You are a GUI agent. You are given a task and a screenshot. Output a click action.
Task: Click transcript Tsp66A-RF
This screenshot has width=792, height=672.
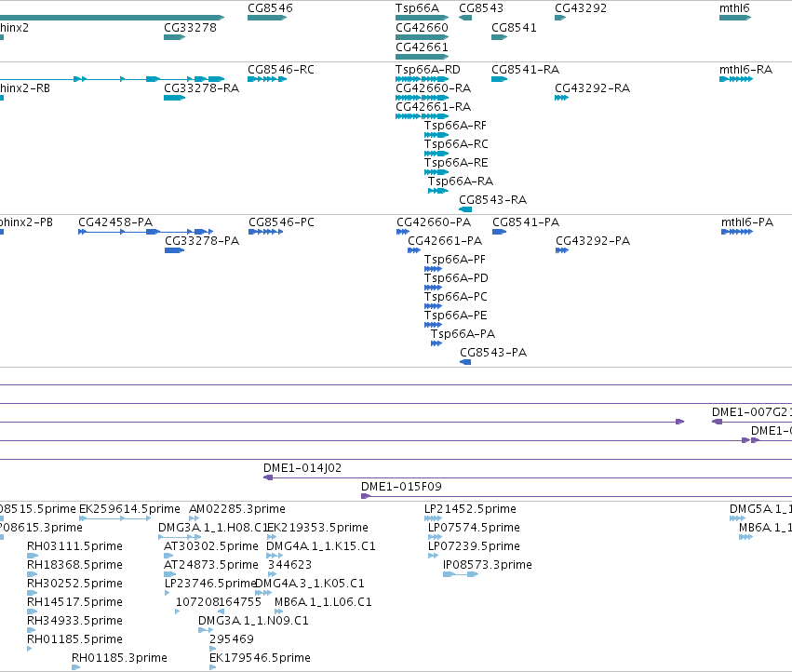click(455, 126)
